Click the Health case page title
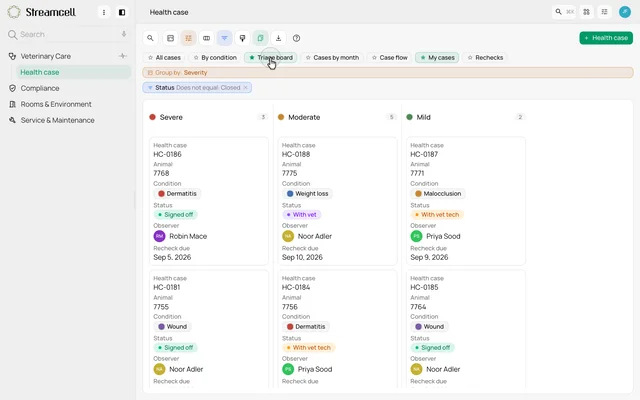Image resolution: width=640 pixels, height=400 pixels. (169, 12)
